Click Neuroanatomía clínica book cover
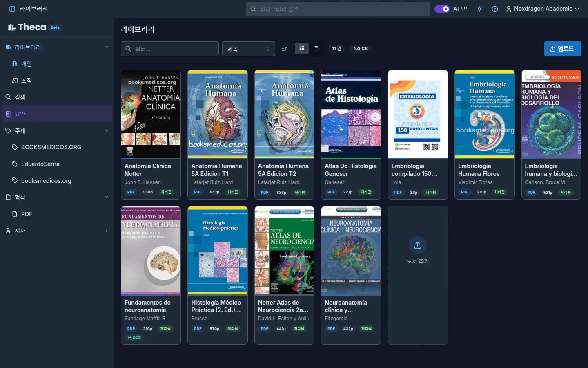 [351, 251]
